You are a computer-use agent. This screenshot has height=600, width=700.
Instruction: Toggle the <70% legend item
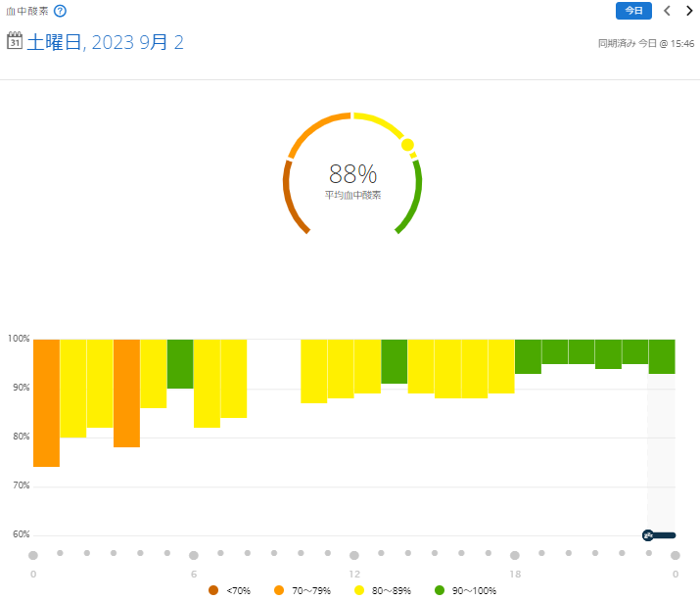(x=231, y=590)
